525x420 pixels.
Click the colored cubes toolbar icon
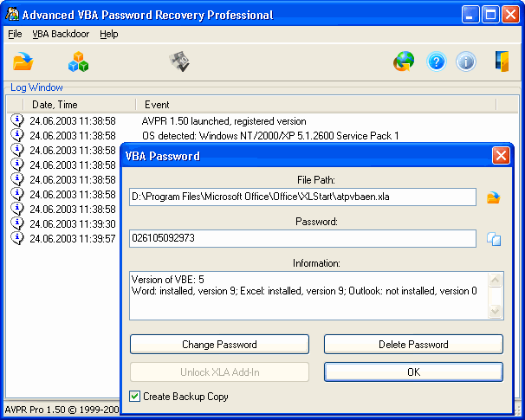[x=78, y=61]
